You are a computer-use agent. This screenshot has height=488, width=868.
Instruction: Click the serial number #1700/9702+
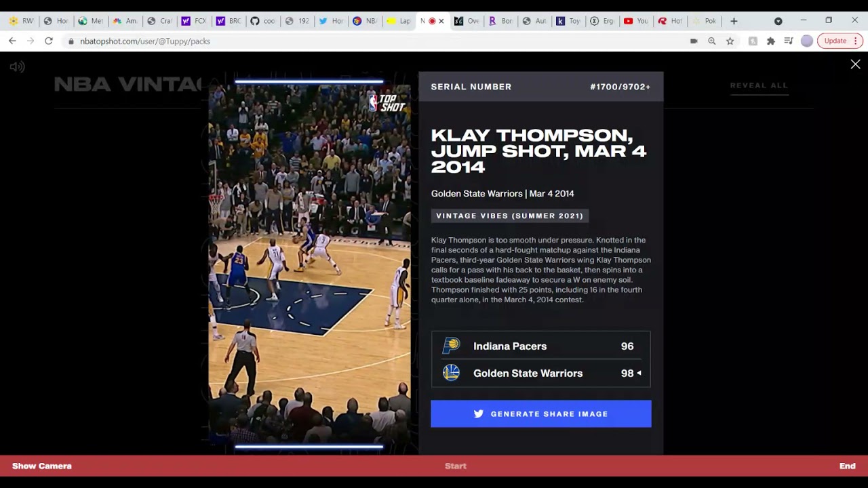[620, 87]
